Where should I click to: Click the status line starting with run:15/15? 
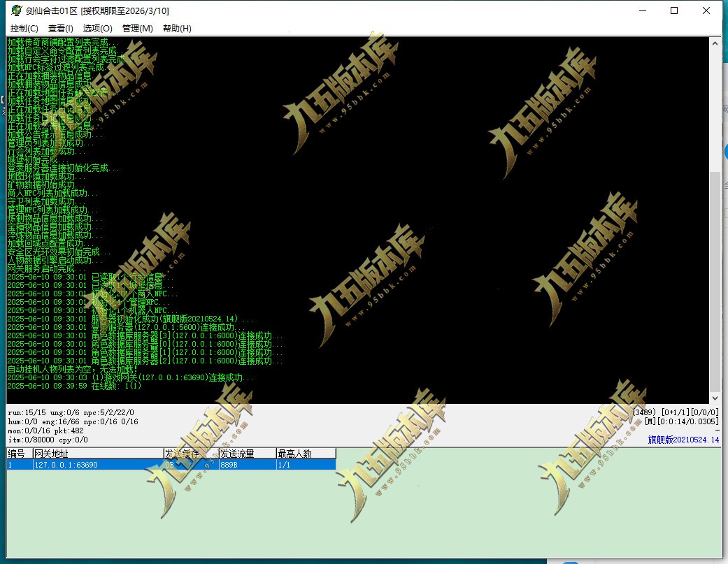71,412
